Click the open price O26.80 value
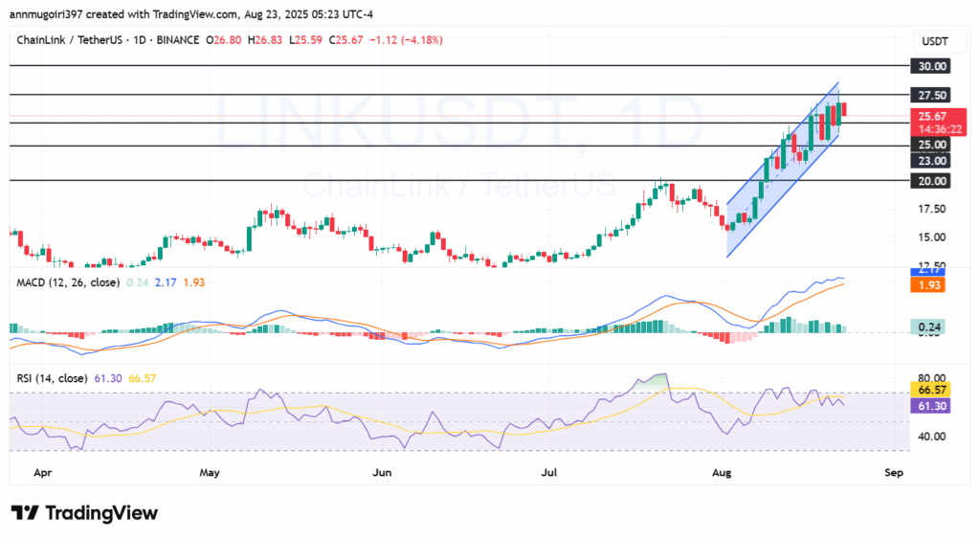The width and height of the screenshot is (980, 541). pos(223,40)
